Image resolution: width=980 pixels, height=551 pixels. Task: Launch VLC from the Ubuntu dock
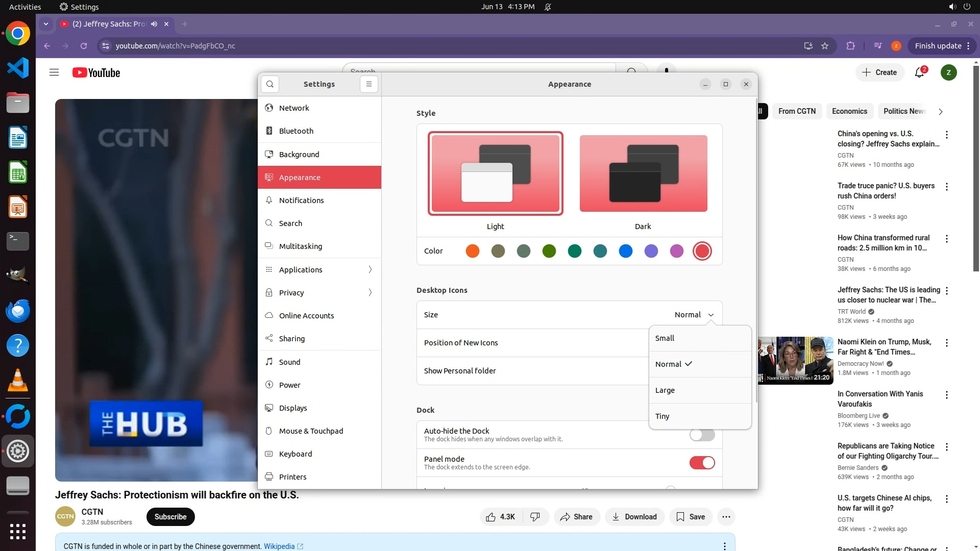18,381
